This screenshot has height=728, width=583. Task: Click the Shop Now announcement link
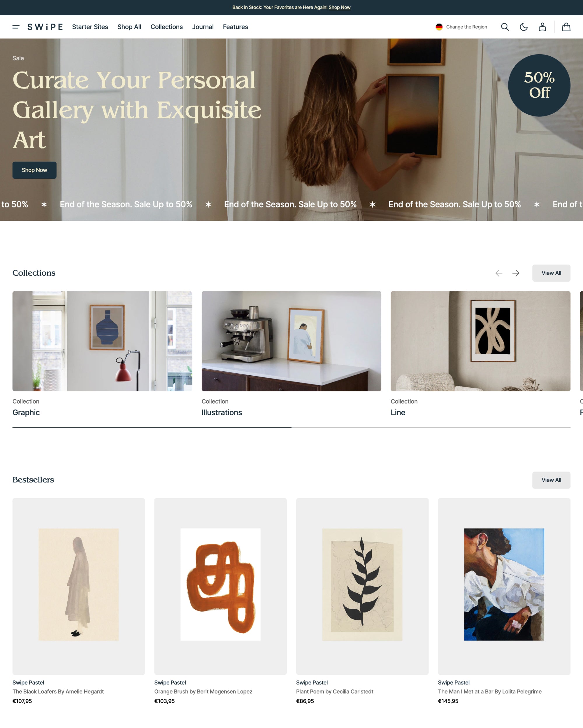pos(340,7)
